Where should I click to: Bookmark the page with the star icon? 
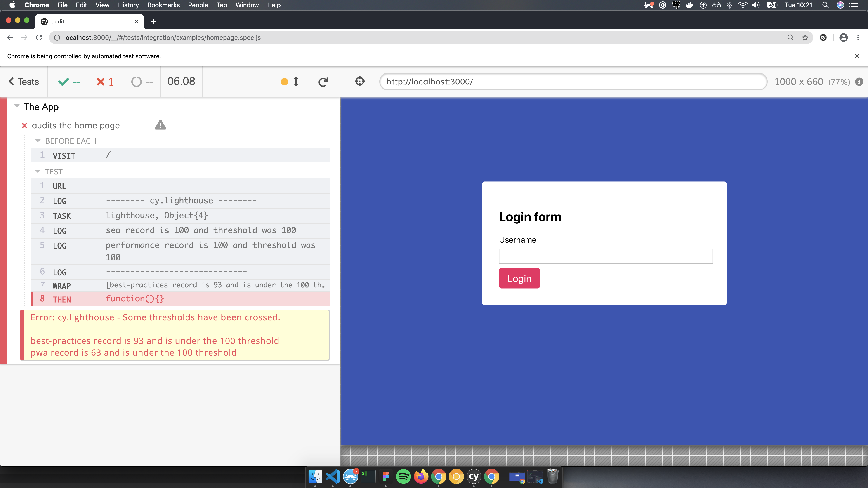click(805, 38)
